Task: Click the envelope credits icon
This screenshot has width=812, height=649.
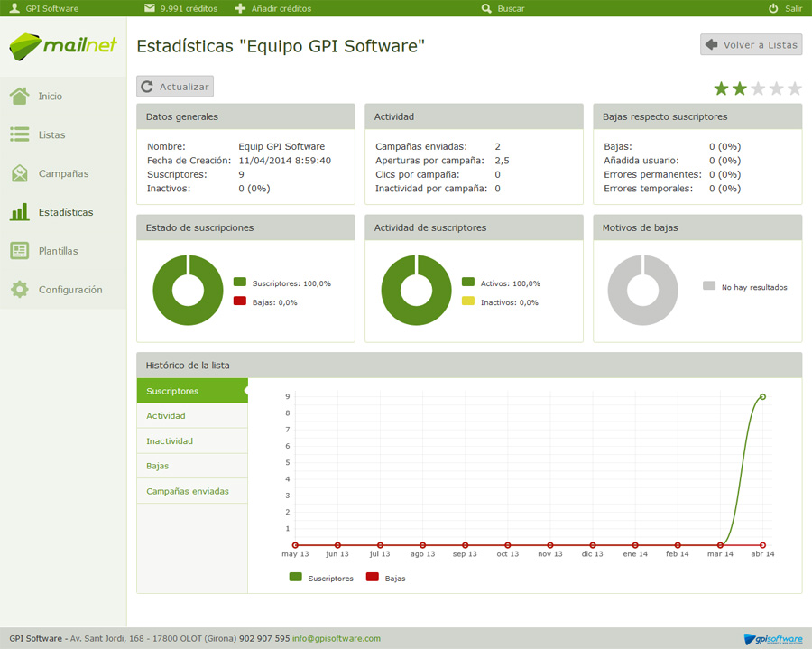Action: point(150,8)
